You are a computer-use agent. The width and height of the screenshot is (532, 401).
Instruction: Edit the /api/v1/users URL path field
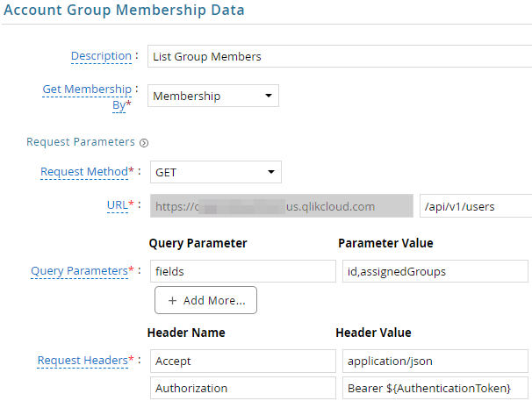coord(476,206)
